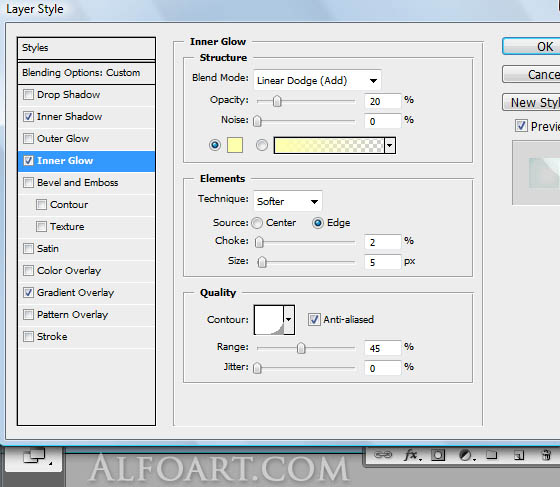Select the Center source radio button
Screen dimensions: 560x487
256,223
